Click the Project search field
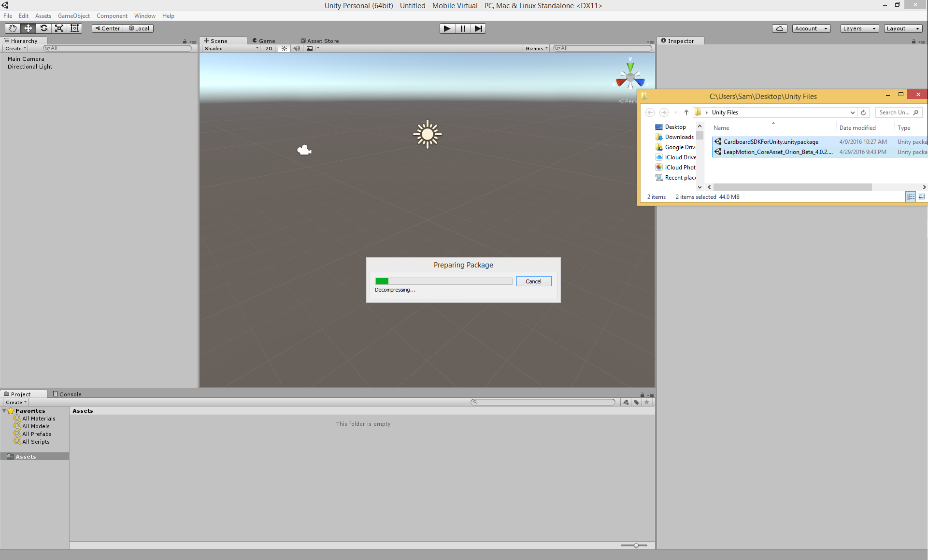928x560 pixels. pyautogui.click(x=543, y=402)
